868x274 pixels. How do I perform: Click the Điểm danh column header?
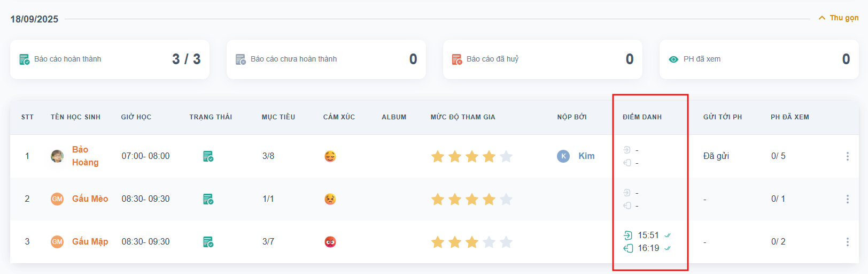(642, 117)
